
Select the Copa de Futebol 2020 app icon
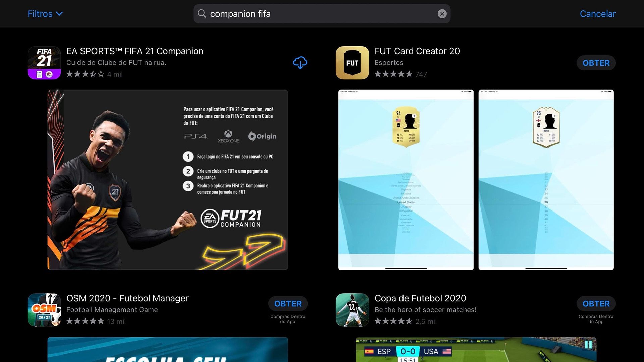click(x=352, y=309)
